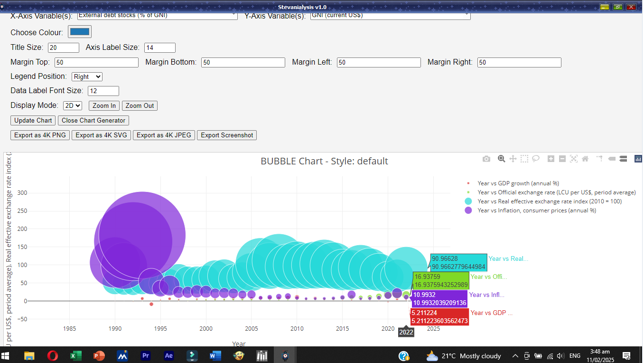Toggle Year vs Inflation legend entry
644x363 pixels.
click(537, 210)
